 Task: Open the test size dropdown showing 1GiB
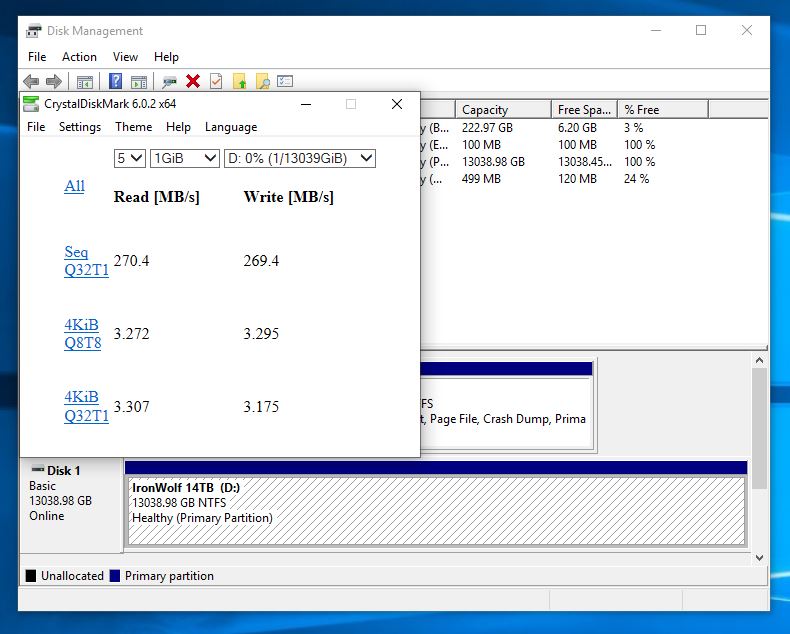(x=184, y=158)
